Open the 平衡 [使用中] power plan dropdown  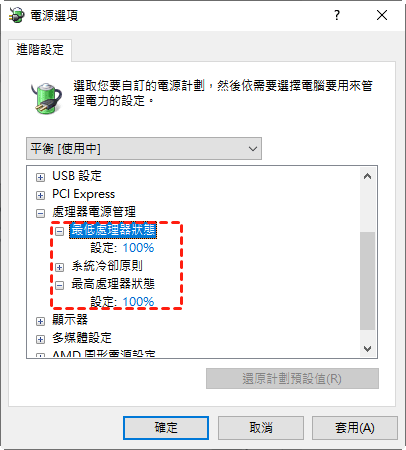click(144, 148)
